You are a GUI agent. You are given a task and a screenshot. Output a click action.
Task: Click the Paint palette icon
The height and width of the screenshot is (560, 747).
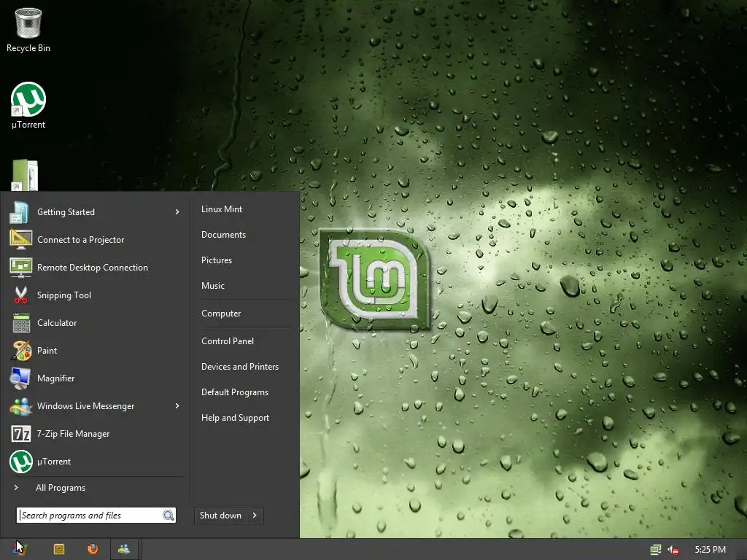click(21, 351)
